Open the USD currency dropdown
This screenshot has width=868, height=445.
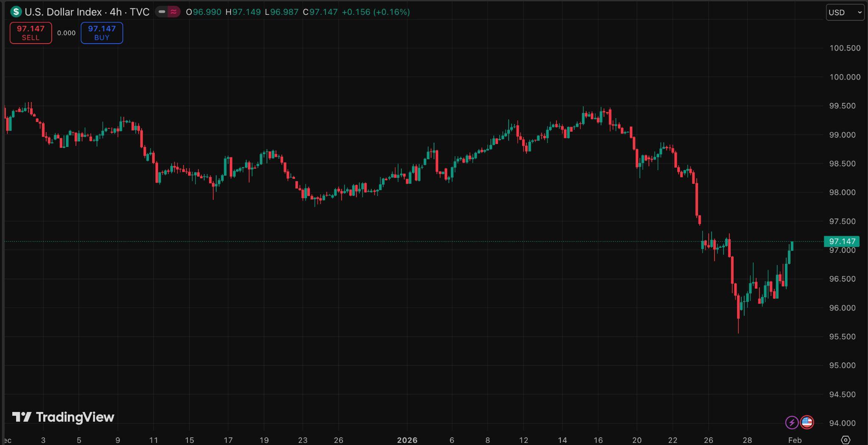[x=845, y=12]
